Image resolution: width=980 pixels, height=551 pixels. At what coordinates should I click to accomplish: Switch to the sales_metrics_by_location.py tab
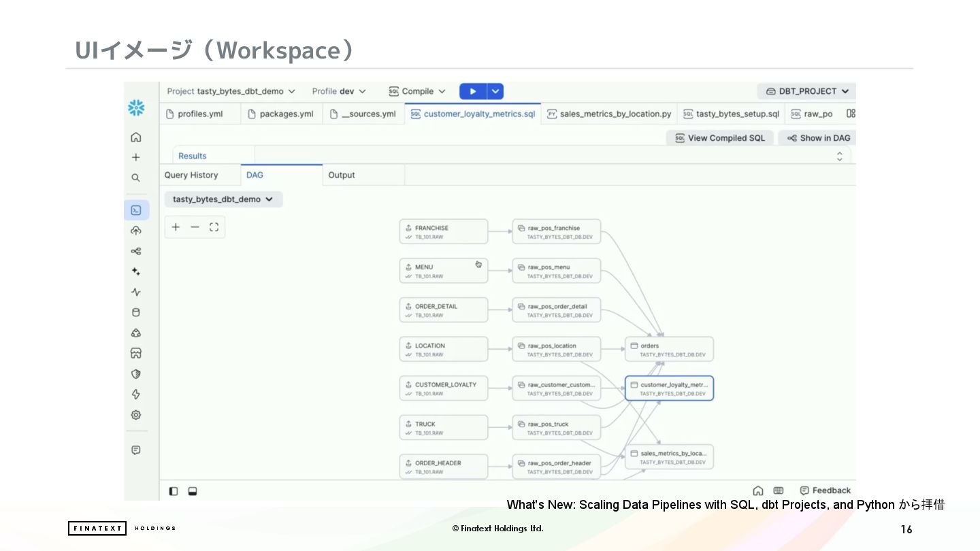coord(609,114)
